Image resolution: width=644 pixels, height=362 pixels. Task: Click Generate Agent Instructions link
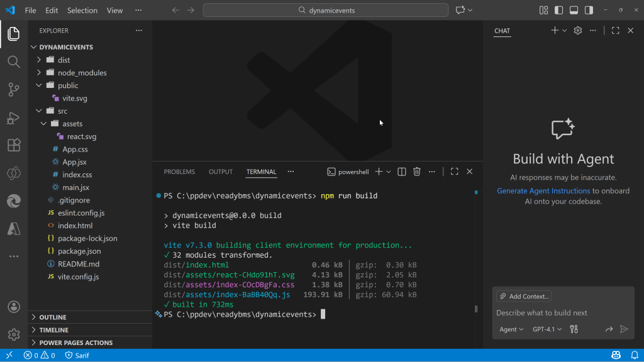coord(543,190)
